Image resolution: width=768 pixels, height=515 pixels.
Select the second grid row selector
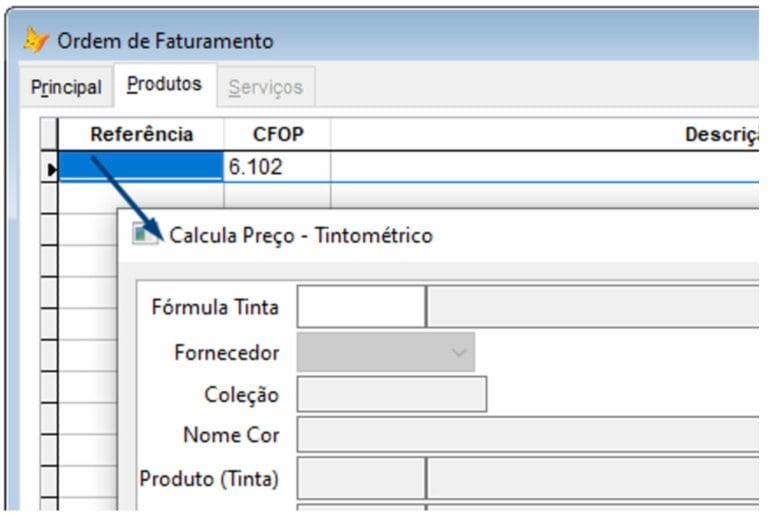click(49, 197)
